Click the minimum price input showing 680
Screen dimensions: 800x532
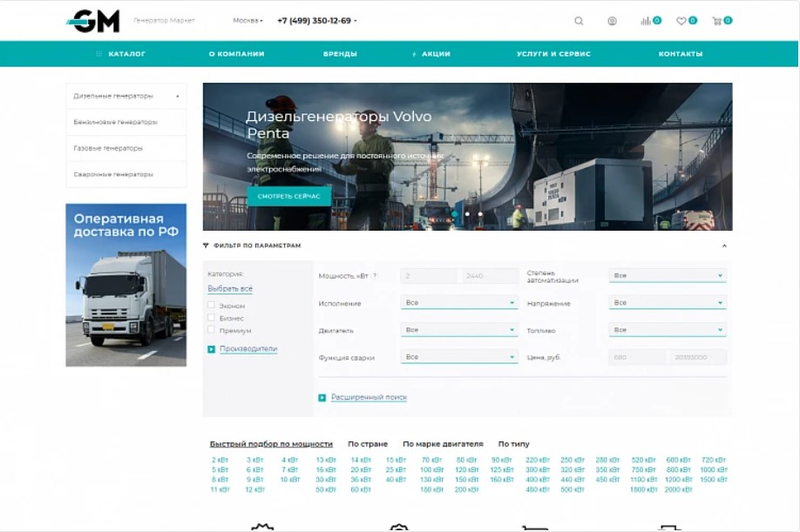point(637,357)
